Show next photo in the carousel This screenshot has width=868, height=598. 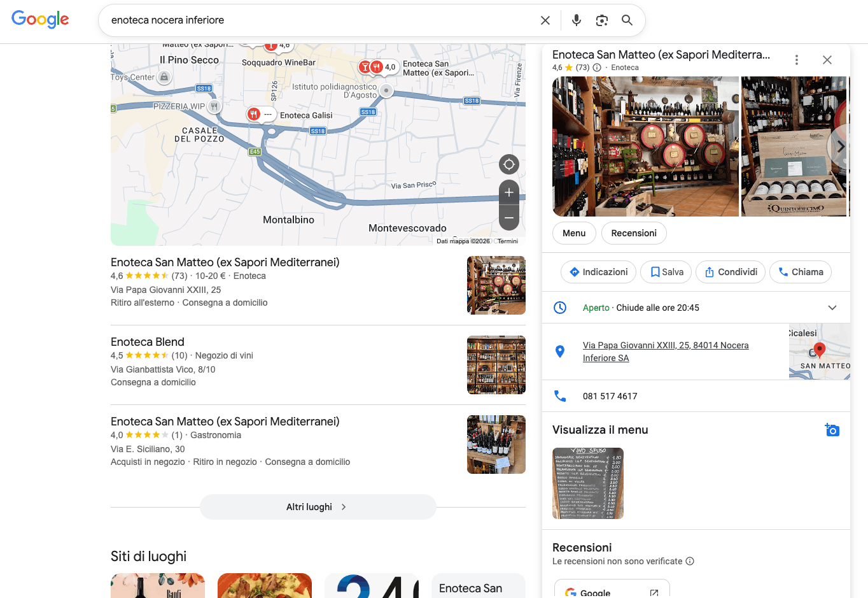tap(840, 146)
